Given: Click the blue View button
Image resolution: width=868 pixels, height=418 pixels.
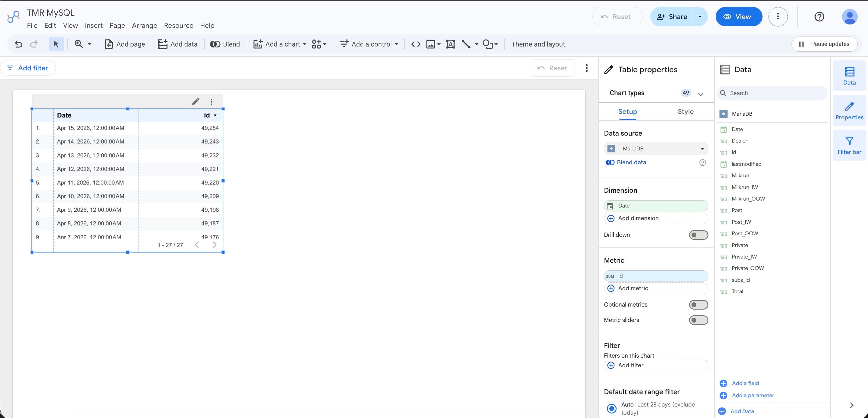Looking at the screenshot, I should [x=739, y=17].
